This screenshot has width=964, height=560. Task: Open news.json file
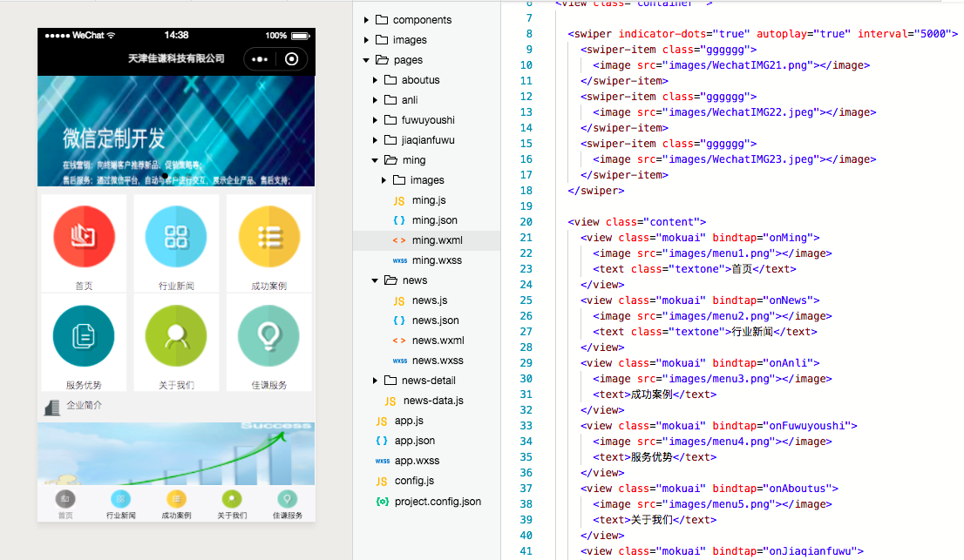pyautogui.click(x=435, y=320)
